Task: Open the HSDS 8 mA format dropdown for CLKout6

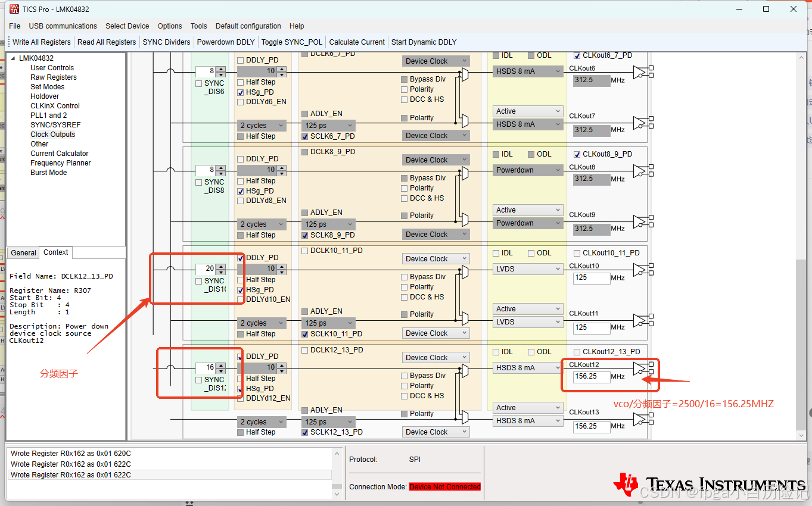Action: [528, 71]
